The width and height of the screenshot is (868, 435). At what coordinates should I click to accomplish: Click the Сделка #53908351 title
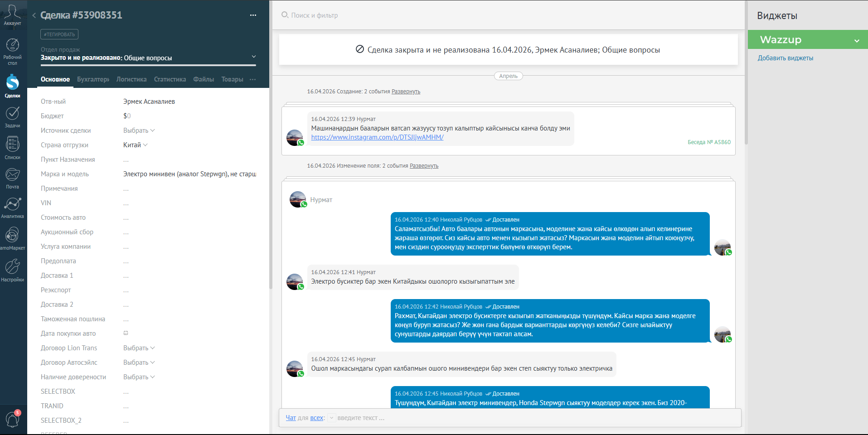click(81, 15)
